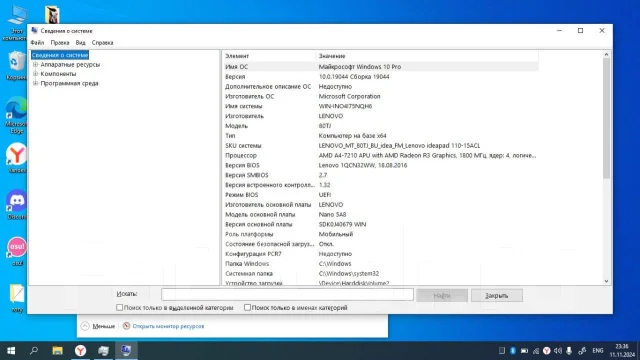Click the 'Найти' button
The image size is (640, 360).
442,295
